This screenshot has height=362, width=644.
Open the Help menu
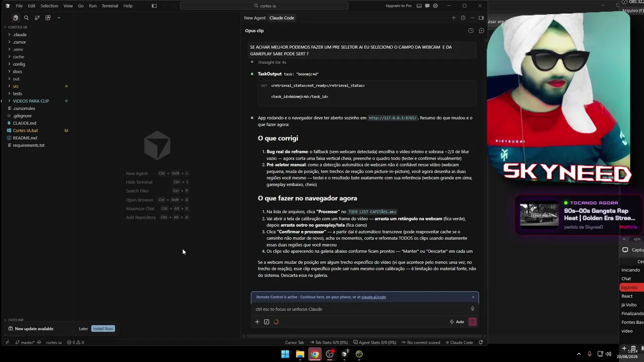coord(128,6)
